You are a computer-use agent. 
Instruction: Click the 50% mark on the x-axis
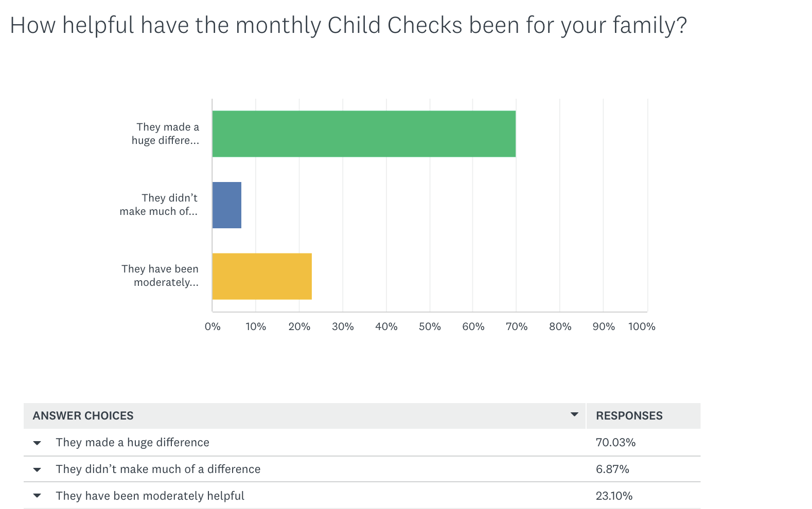(430, 326)
